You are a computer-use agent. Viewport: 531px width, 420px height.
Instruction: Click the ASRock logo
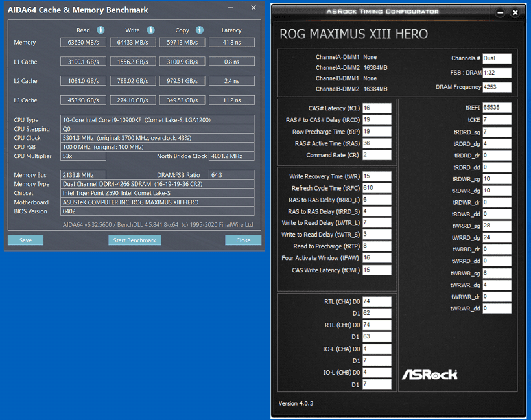[x=429, y=375]
